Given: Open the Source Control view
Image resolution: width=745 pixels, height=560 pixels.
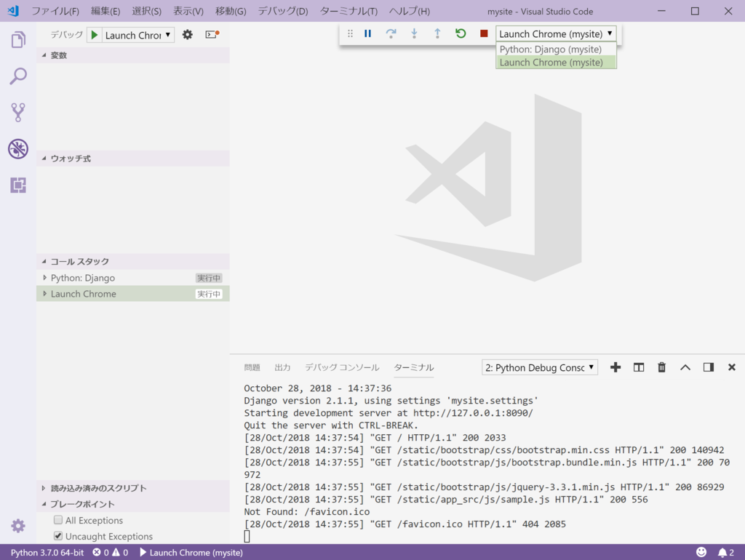Looking at the screenshot, I should tap(18, 113).
